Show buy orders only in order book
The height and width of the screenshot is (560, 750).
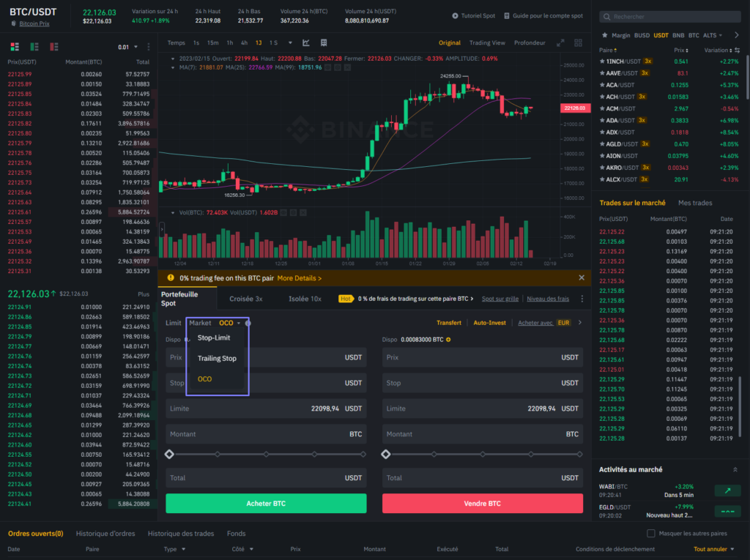click(34, 47)
